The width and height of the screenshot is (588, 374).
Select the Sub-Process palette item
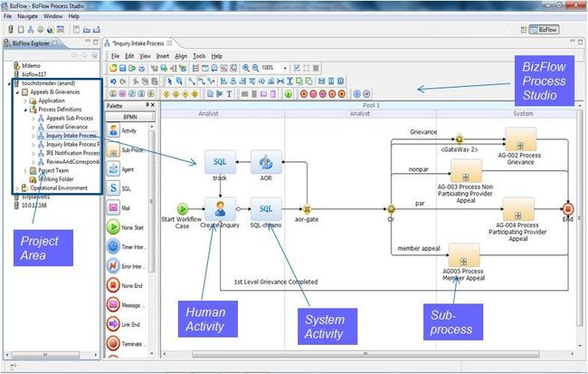[125, 150]
